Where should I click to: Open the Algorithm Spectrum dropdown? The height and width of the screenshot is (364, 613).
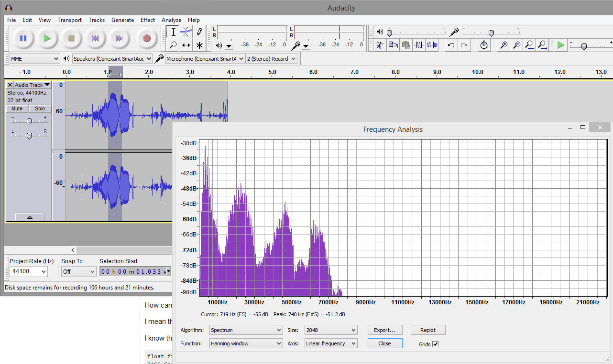[246, 330]
